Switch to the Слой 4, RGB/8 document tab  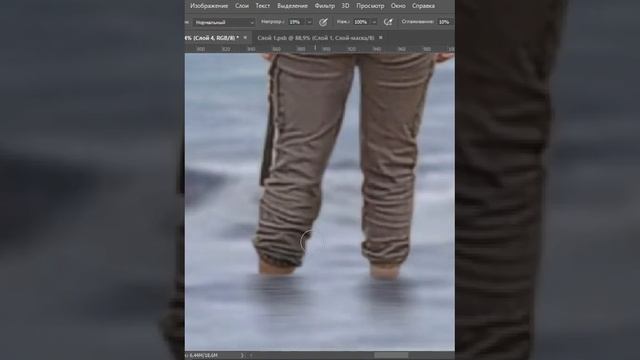coord(212,38)
